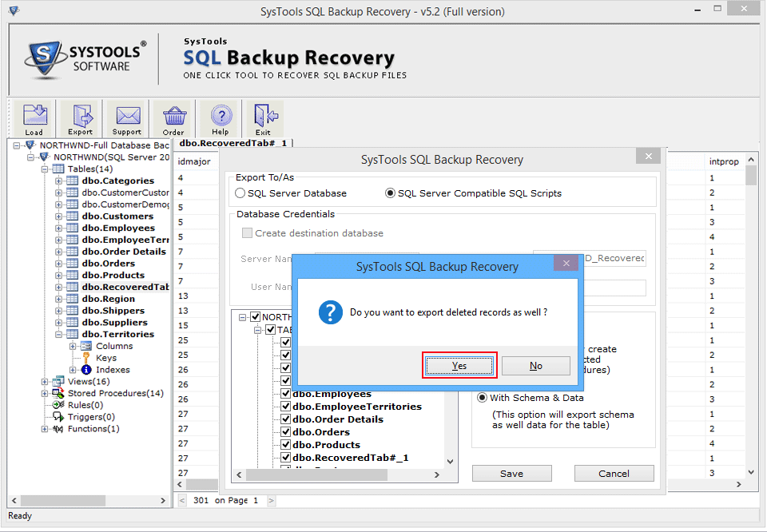Toggle Create destination database checkbox
Screen dimensions: 767x532
coord(247,233)
